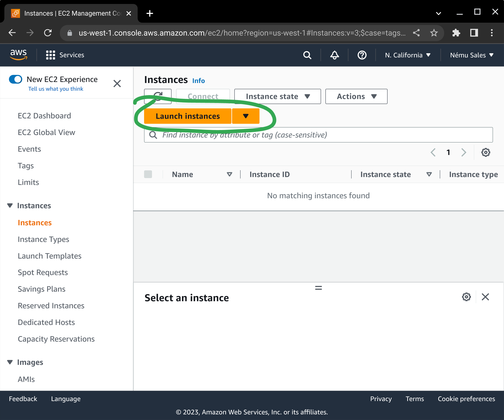View site information lock icon
Image resolution: width=504 pixels, height=420 pixels.
pos(70,33)
